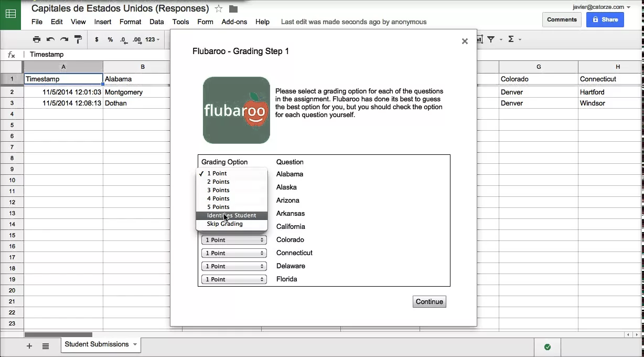Select the Hartford cell
644x357 pixels.
609,92
